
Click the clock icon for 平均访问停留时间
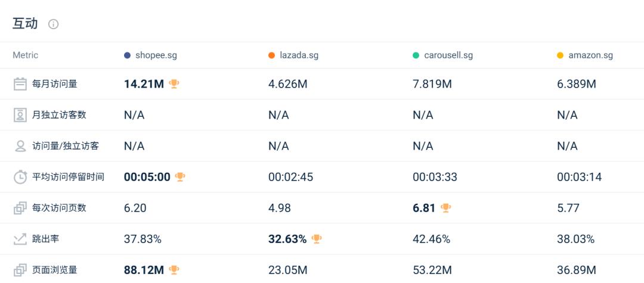tap(20, 177)
